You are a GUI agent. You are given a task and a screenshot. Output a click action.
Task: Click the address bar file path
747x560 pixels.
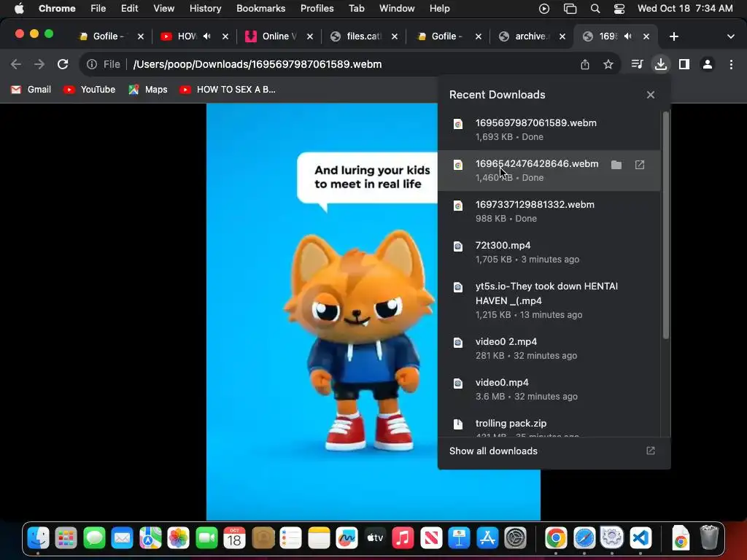point(258,64)
